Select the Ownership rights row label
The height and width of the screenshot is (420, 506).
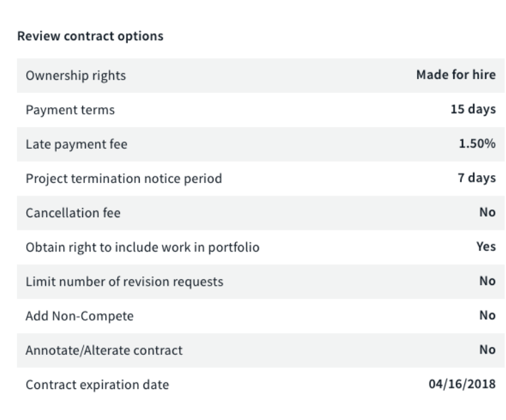(x=76, y=76)
